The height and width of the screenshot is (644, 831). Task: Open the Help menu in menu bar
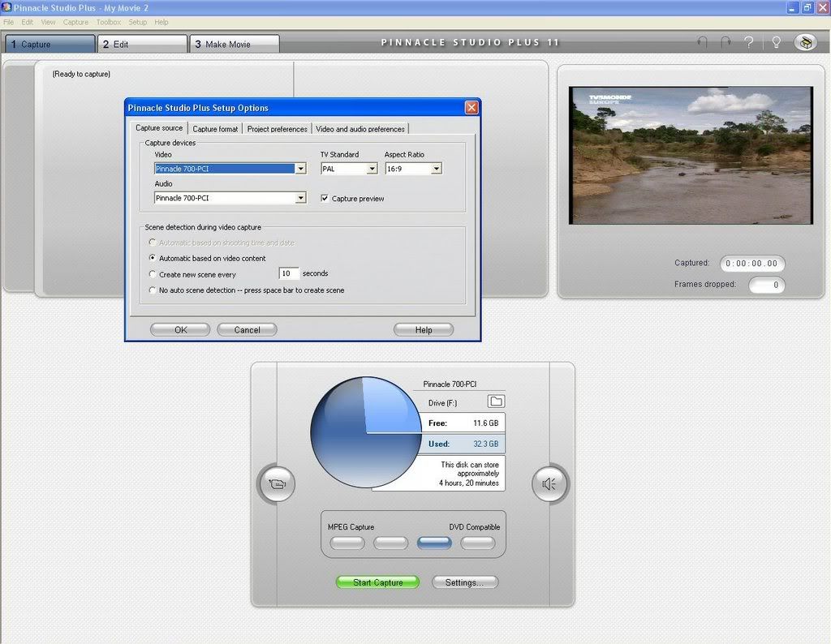[161, 22]
